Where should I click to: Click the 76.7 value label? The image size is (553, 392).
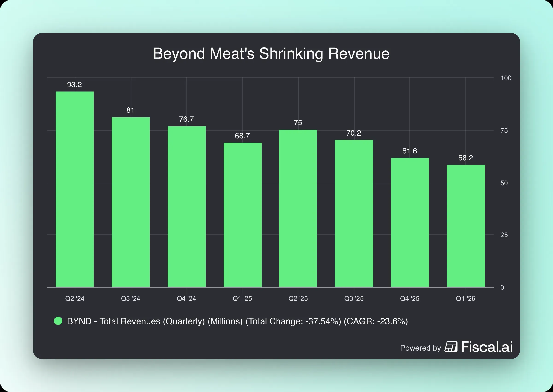click(186, 119)
